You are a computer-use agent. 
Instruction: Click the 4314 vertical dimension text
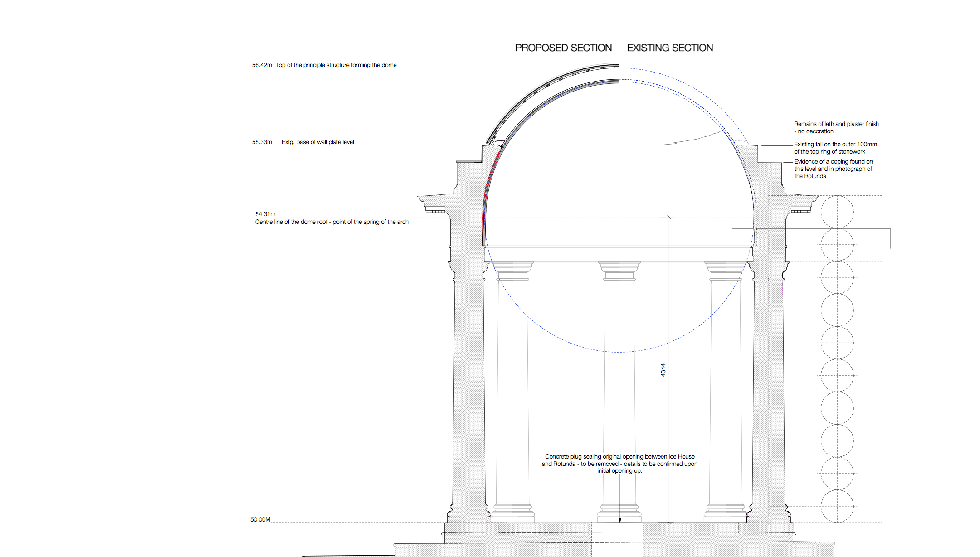point(663,370)
